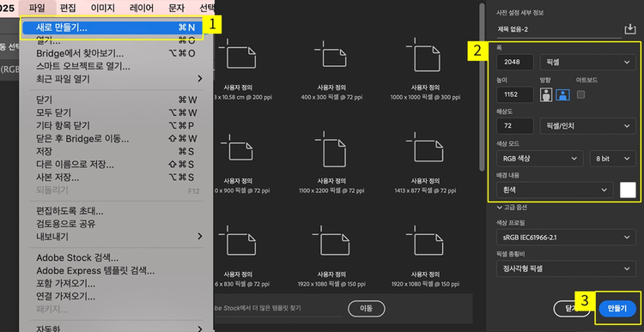Click the width field showing 2048
The image size is (644, 332).
click(515, 63)
